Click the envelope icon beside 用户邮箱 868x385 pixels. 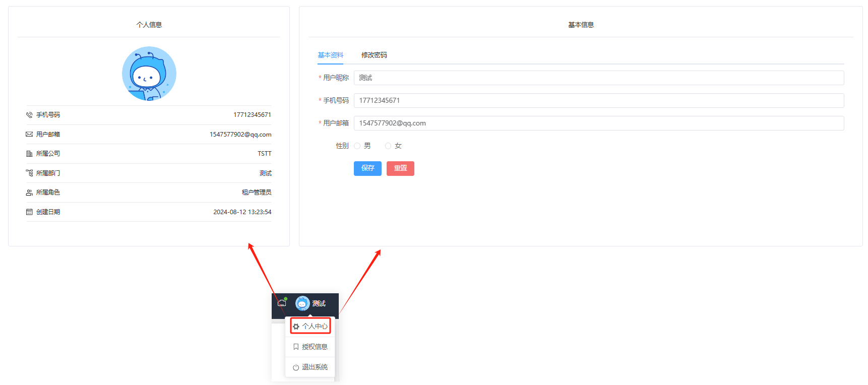(x=29, y=135)
